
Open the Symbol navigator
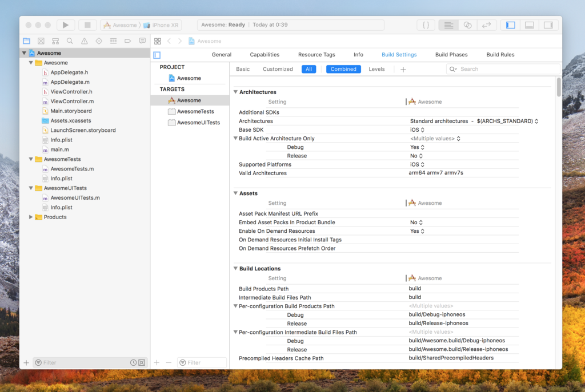tap(55, 41)
